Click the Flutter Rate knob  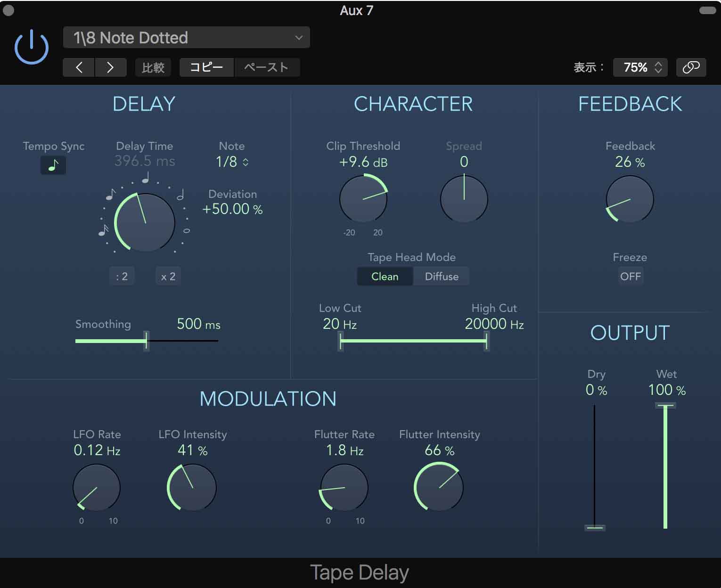tap(344, 488)
